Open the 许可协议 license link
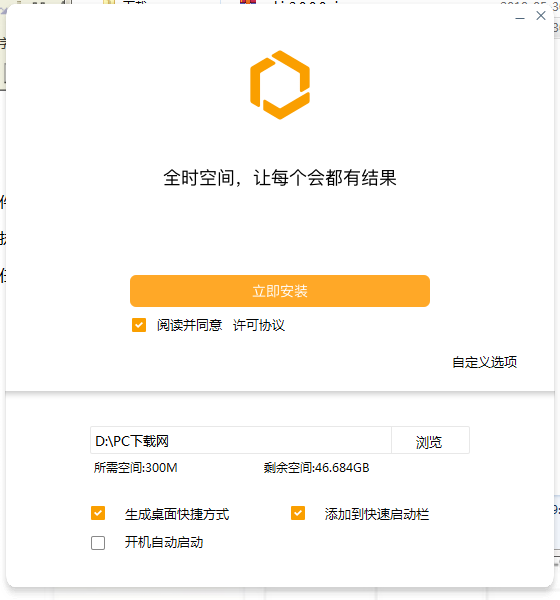 [259, 325]
